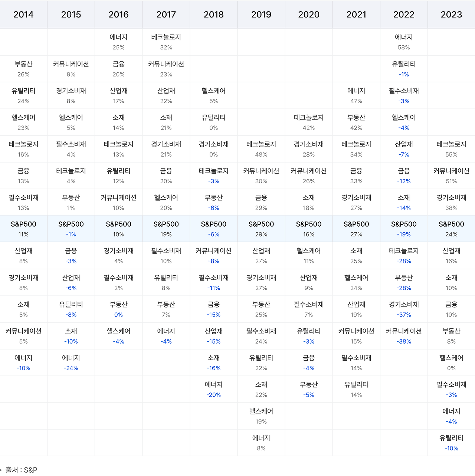Click the 2018 column header
This screenshot has width=475, height=476.
tap(213, 14)
